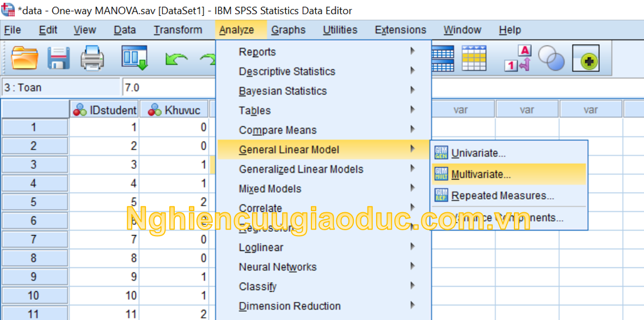
Task: Open the Transform menu
Action: pos(177,30)
